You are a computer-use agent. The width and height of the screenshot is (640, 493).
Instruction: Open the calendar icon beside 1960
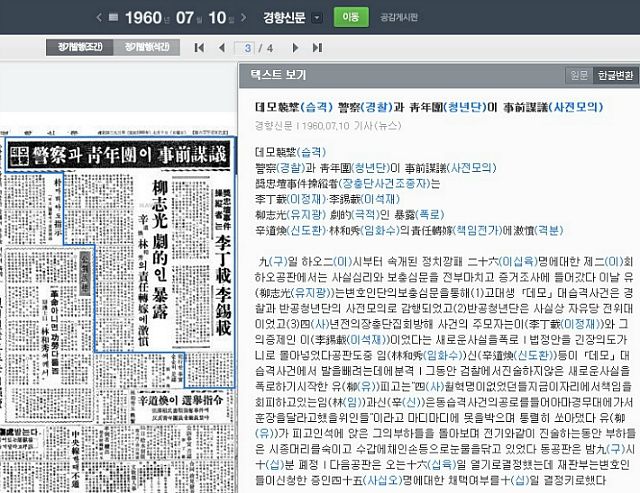tap(114, 18)
